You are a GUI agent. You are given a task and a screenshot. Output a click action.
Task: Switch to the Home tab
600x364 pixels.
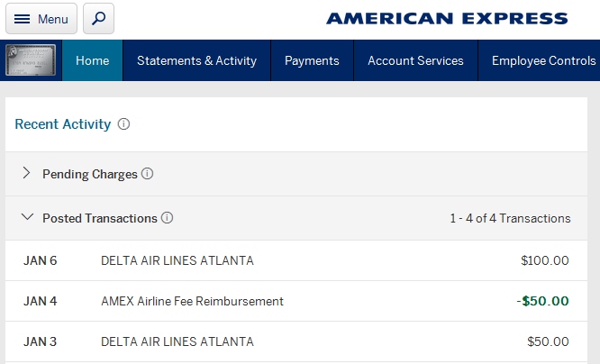pyautogui.click(x=92, y=61)
